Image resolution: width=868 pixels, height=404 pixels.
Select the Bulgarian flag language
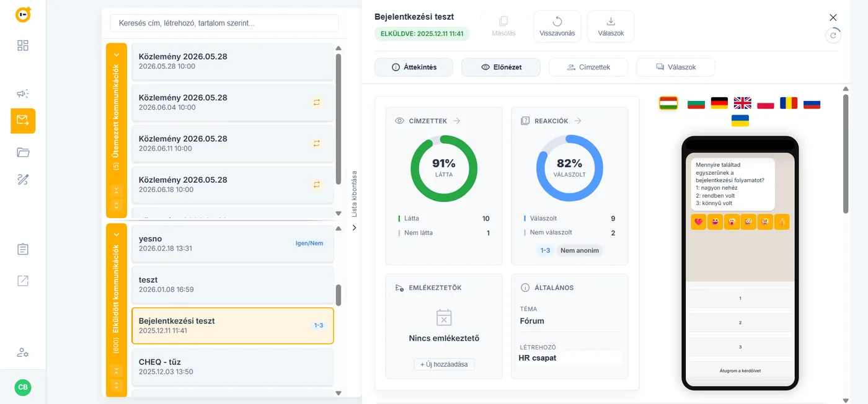696,103
